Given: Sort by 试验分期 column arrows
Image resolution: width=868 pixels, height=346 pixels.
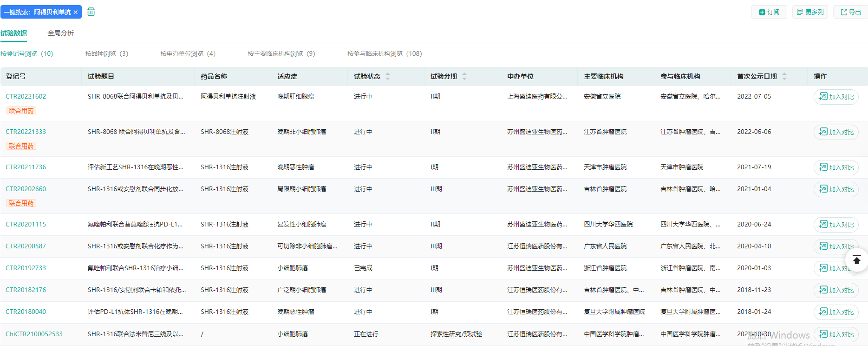Looking at the screenshot, I should point(464,76).
